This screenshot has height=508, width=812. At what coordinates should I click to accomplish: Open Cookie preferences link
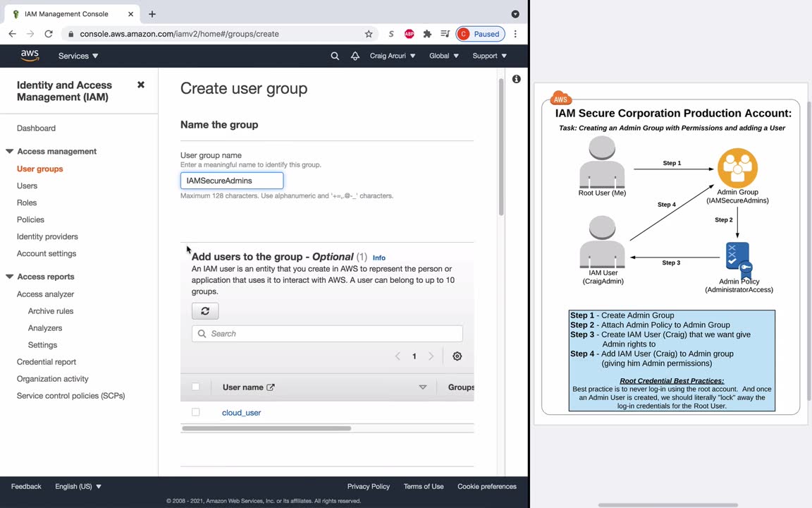pos(487,486)
